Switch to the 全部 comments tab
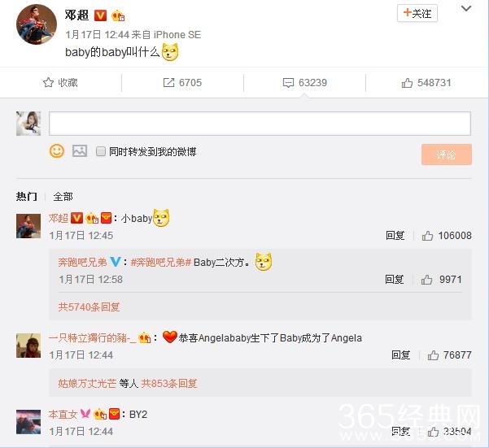 63,197
